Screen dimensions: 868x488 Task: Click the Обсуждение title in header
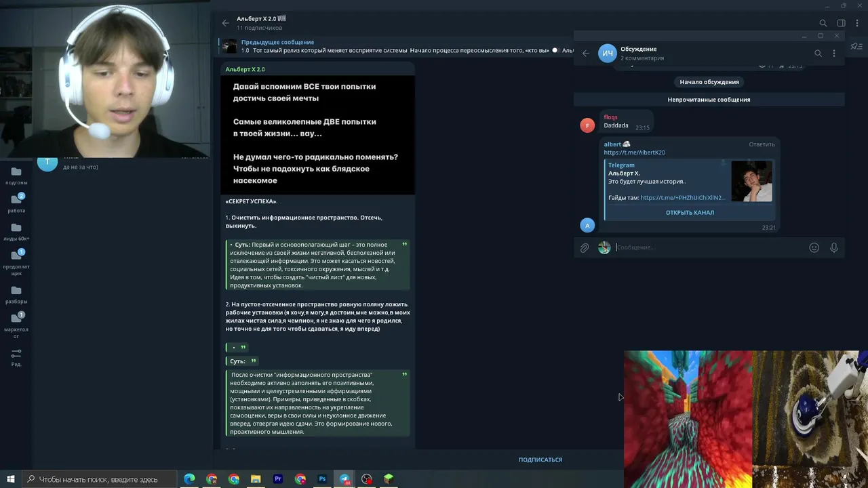coord(638,49)
